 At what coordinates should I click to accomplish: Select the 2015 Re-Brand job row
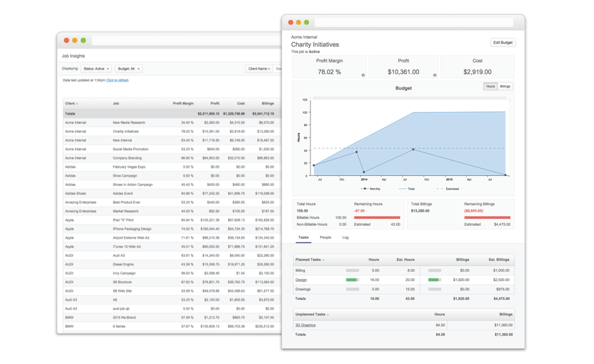[x=172, y=317]
